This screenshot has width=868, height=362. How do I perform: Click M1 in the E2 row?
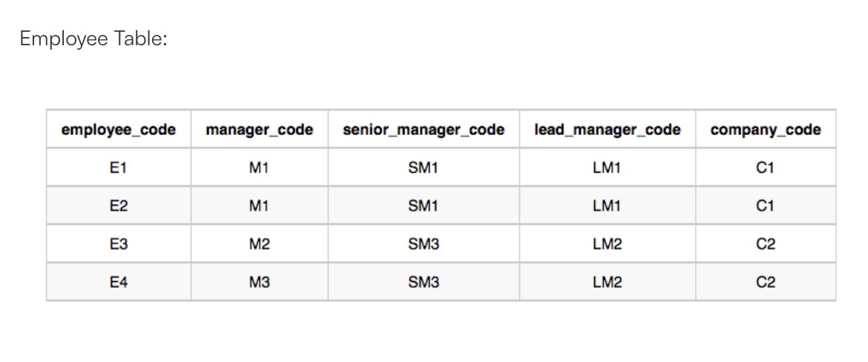pos(259,205)
